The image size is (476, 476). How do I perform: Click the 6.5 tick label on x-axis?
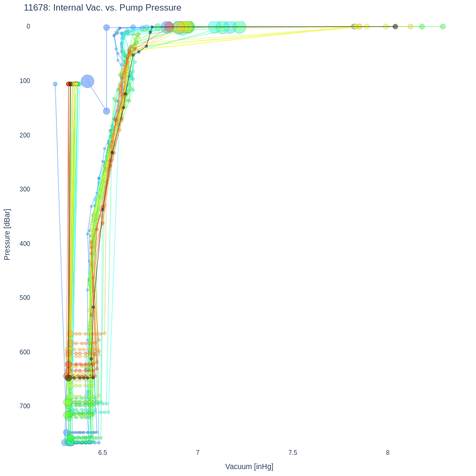(x=103, y=453)
